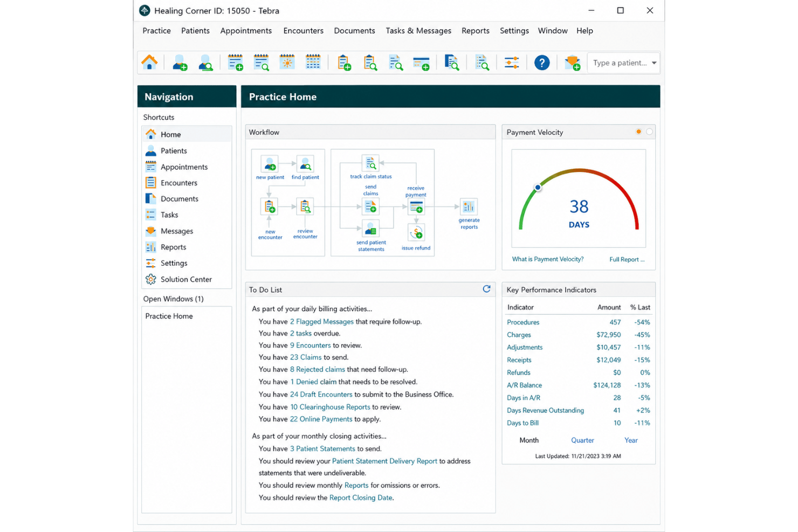Open the 24 Draft Encounters link

point(321,395)
